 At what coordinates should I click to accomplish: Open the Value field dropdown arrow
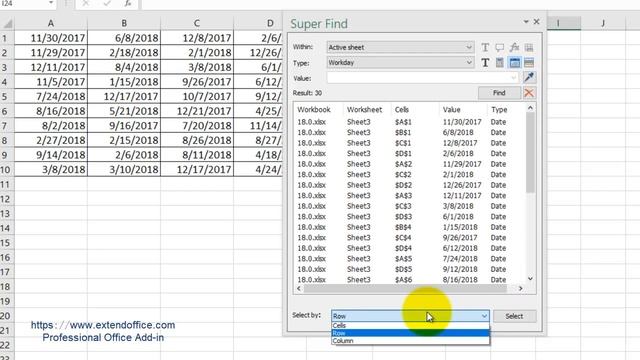pos(513,78)
